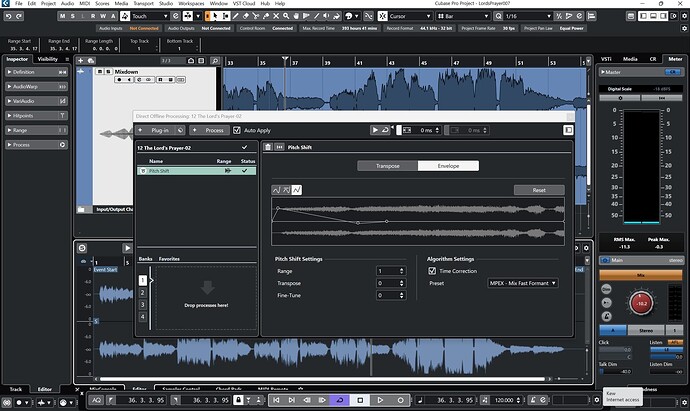Toggle the Auto Apply checkbox
Viewport: 690px width, 411px height.
click(237, 130)
